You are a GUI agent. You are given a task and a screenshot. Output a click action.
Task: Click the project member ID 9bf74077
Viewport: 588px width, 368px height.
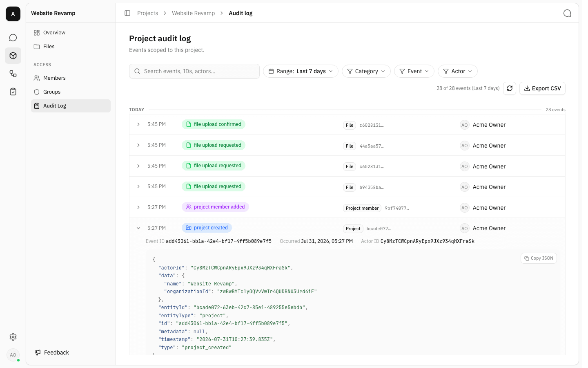[x=397, y=208]
